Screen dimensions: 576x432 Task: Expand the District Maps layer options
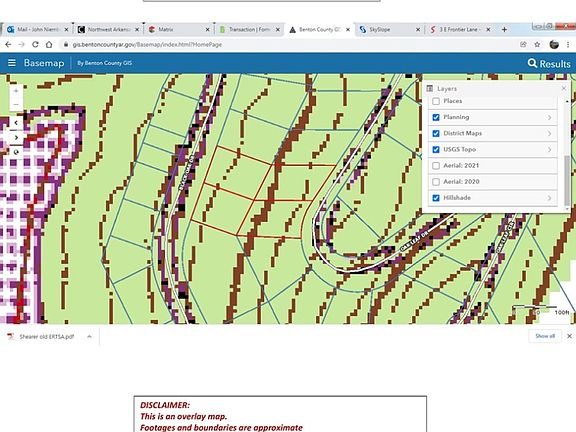pos(550,133)
